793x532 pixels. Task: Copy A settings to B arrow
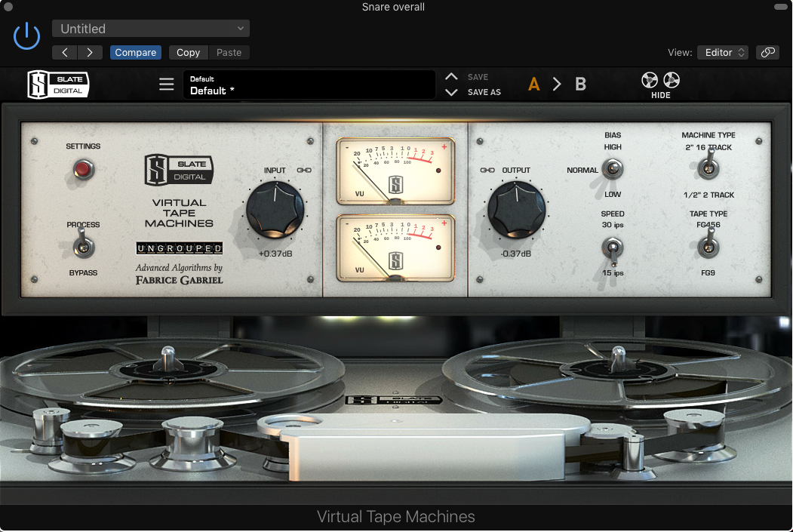click(557, 85)
